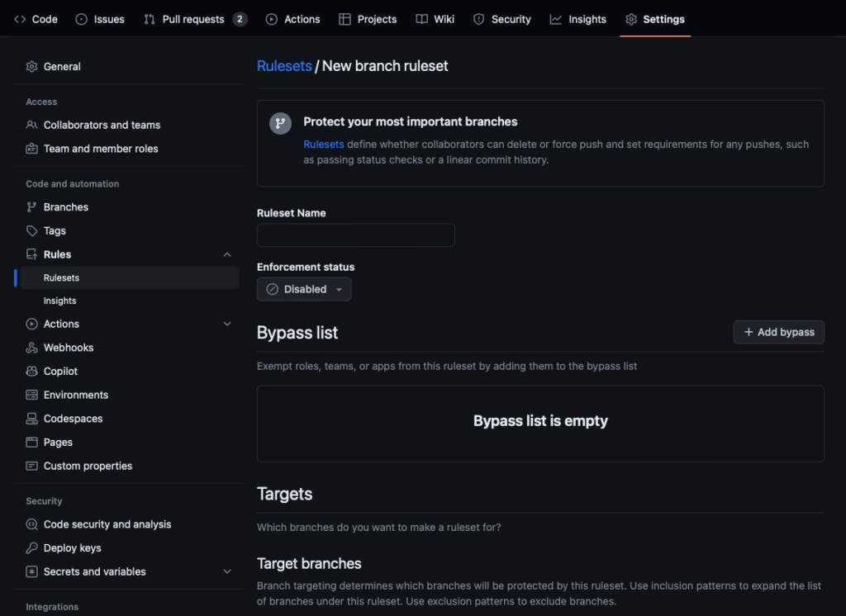This screenshot has height=616, width=846.
Task: Click the Webhooks icon in sidebar
Action: coord(31,348)
